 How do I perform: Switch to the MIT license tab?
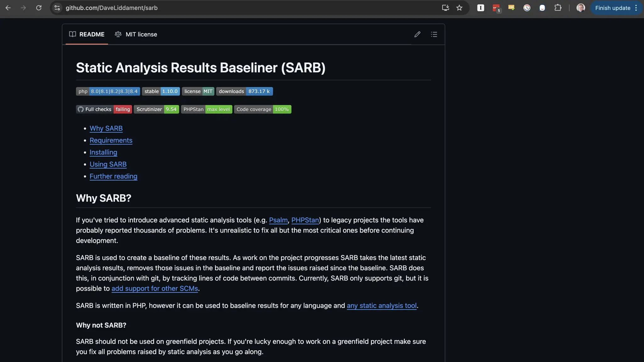(x=136, y=34)
